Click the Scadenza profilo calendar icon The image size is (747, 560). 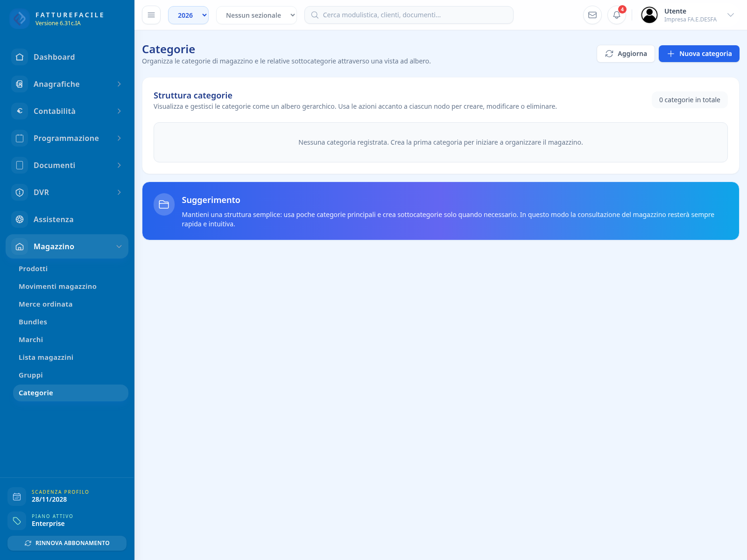17,497
